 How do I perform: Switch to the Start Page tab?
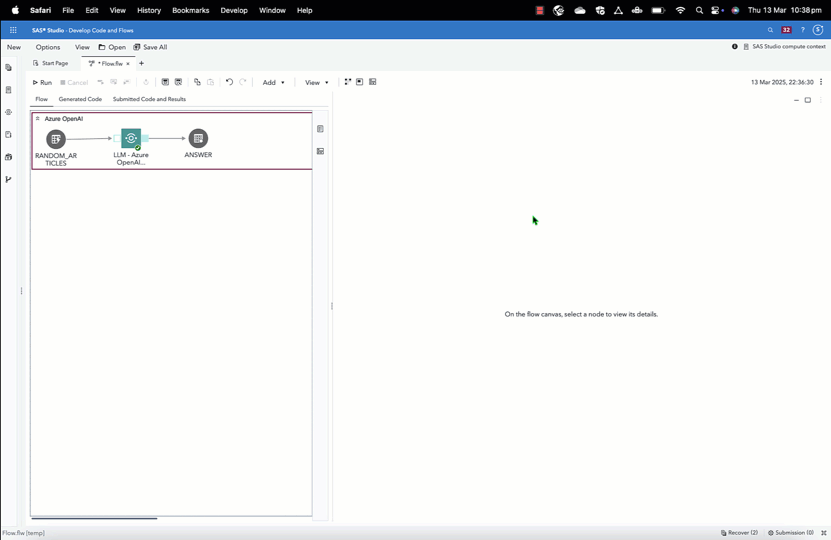click(51, 63)
